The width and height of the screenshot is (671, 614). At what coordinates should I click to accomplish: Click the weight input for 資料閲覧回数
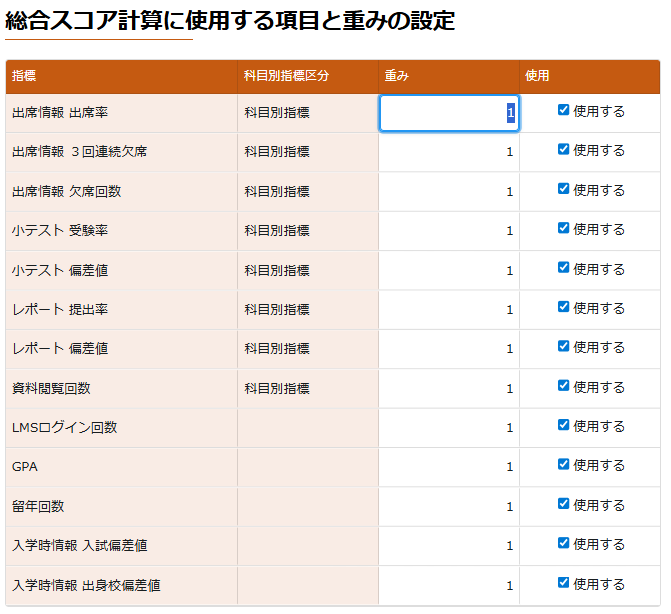(448, 388)
